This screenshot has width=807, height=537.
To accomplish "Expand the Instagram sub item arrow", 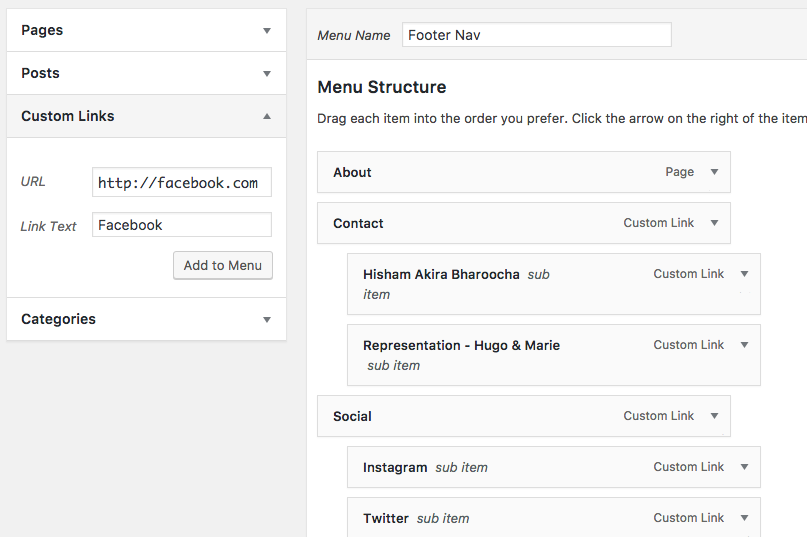I will [x=744, y=467].
